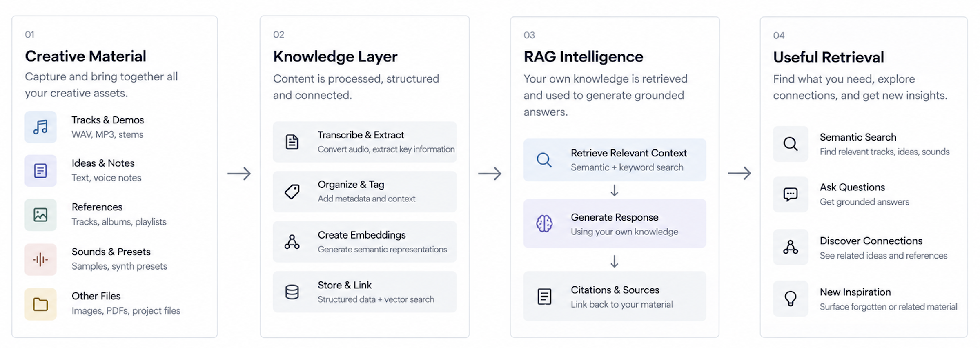Click the "Citations & Sources" title

click(615, 290)
